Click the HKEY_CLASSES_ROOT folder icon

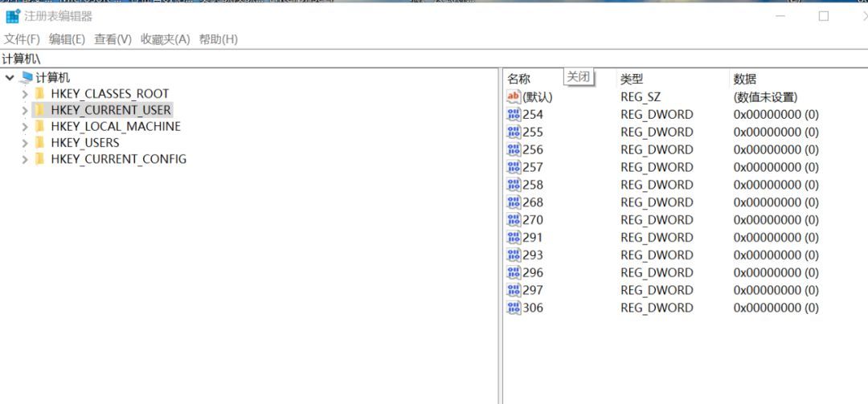39,94
